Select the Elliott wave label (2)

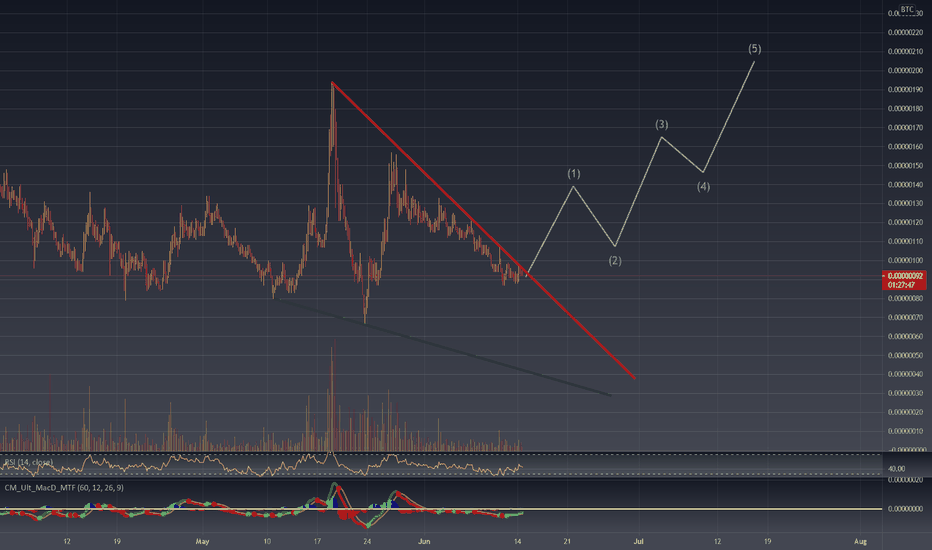[615, 260]
